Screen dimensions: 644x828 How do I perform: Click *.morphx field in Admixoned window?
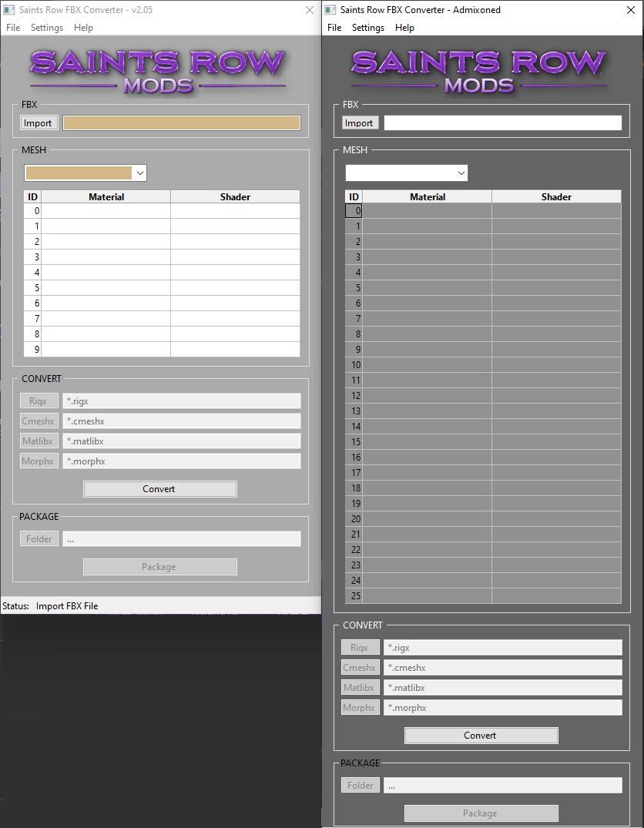coord(503,708)
